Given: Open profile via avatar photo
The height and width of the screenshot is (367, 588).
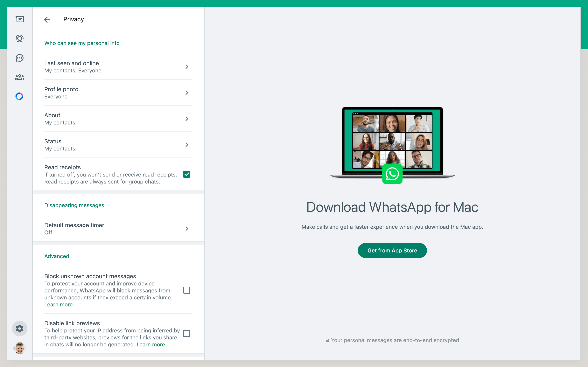Looking at the screenshot, I should pos(20,348).
